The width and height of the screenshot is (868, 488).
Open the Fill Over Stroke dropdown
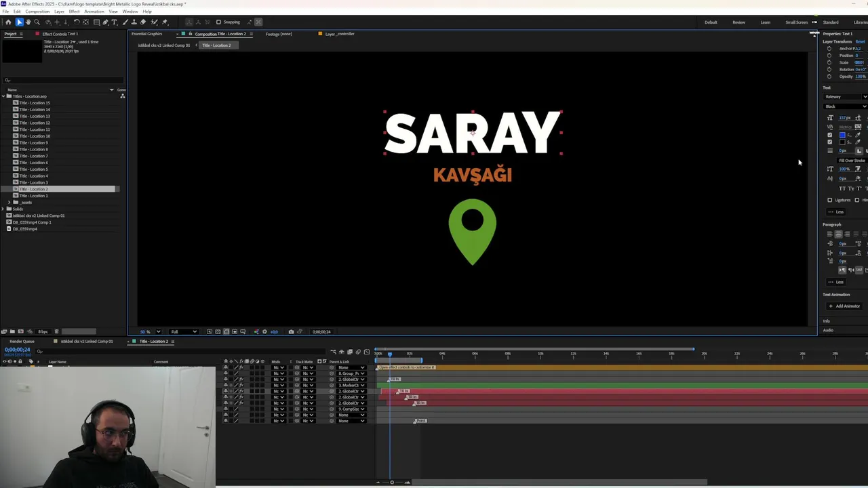[x=852, y=161]
